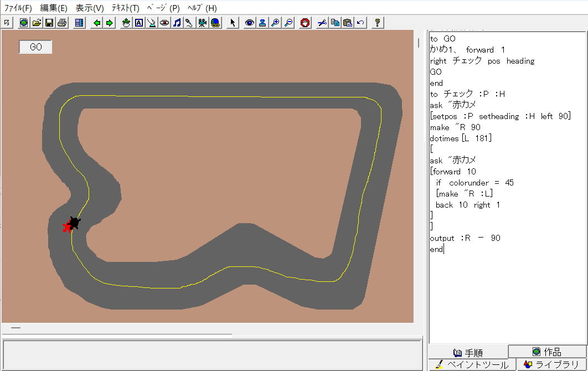Click the 'make "R :L' code line
Viewport: 588px width, 371px height.
pos(464,194)
